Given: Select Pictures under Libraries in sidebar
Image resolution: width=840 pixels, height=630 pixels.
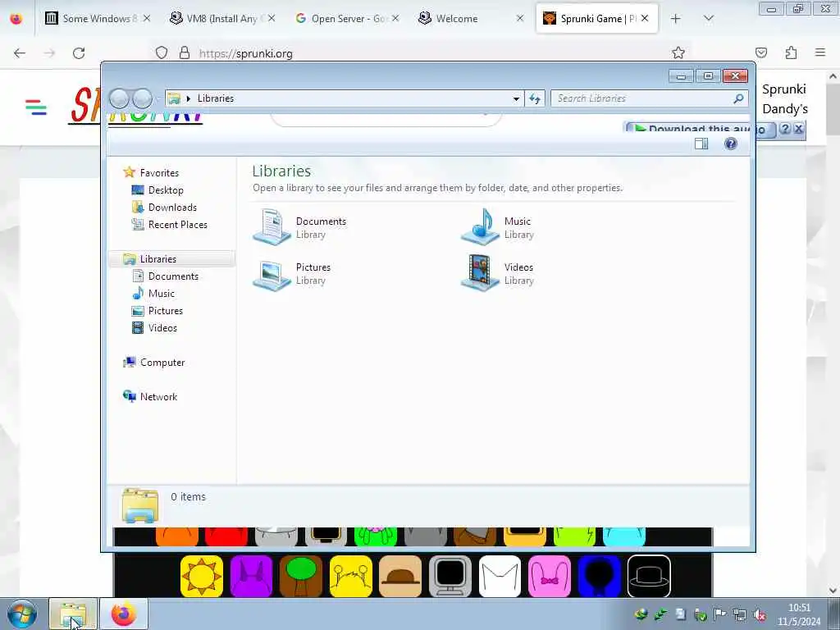Looking at the screenshot, I should (165, 311).
